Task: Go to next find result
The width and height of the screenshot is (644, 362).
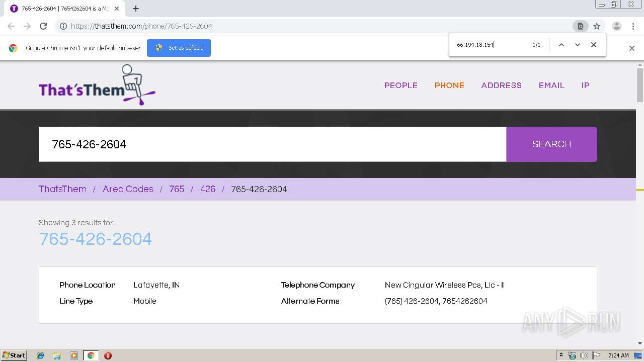Action: [578, 45]
